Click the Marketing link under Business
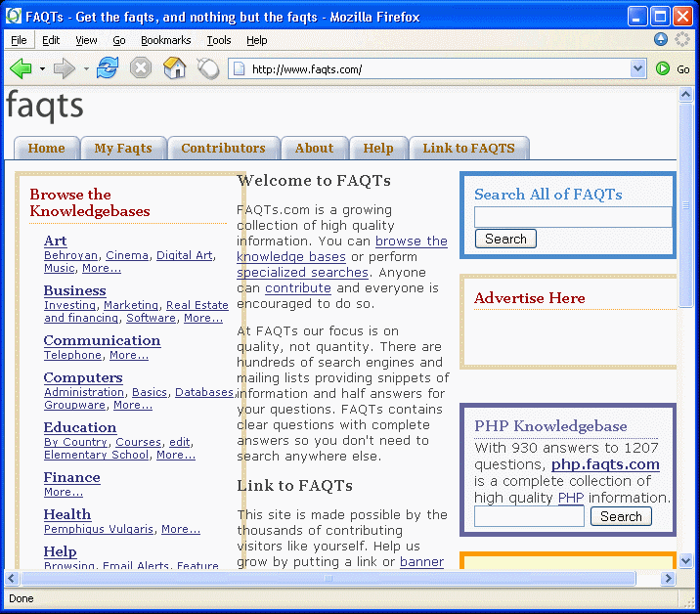This screenshot has height=614, width=700. pos(131,305)
